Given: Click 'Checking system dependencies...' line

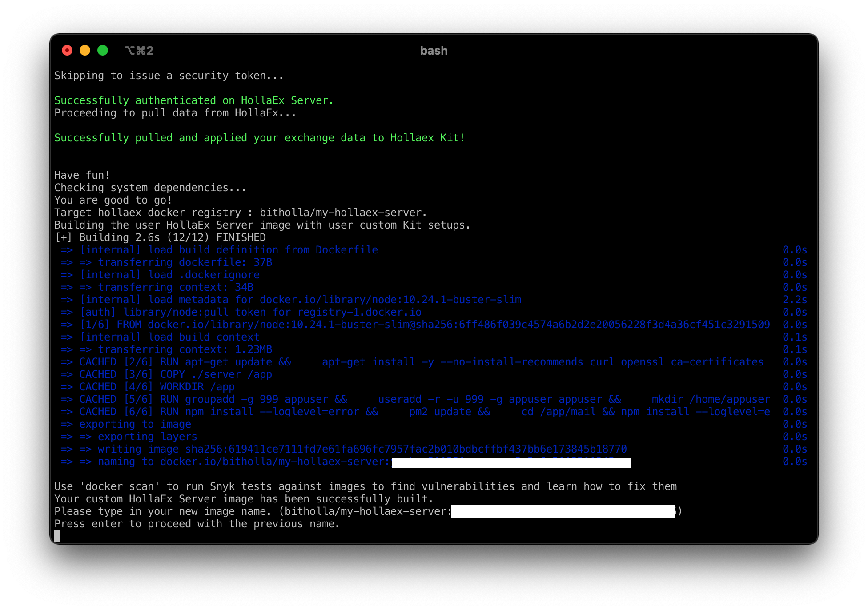Looking at the screenshot, I should coord(150,188).
